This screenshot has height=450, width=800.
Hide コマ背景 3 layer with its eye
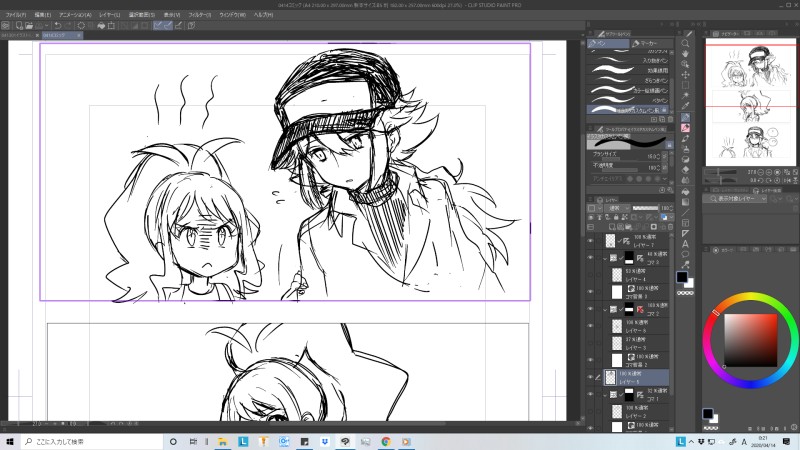591,292
